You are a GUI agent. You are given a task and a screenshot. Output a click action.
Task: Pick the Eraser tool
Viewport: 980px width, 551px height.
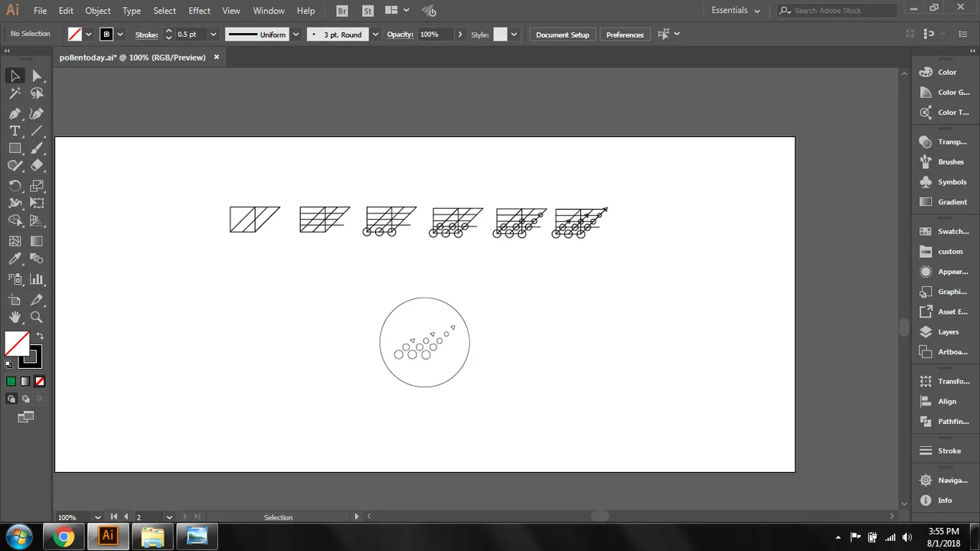click(37, 165)
